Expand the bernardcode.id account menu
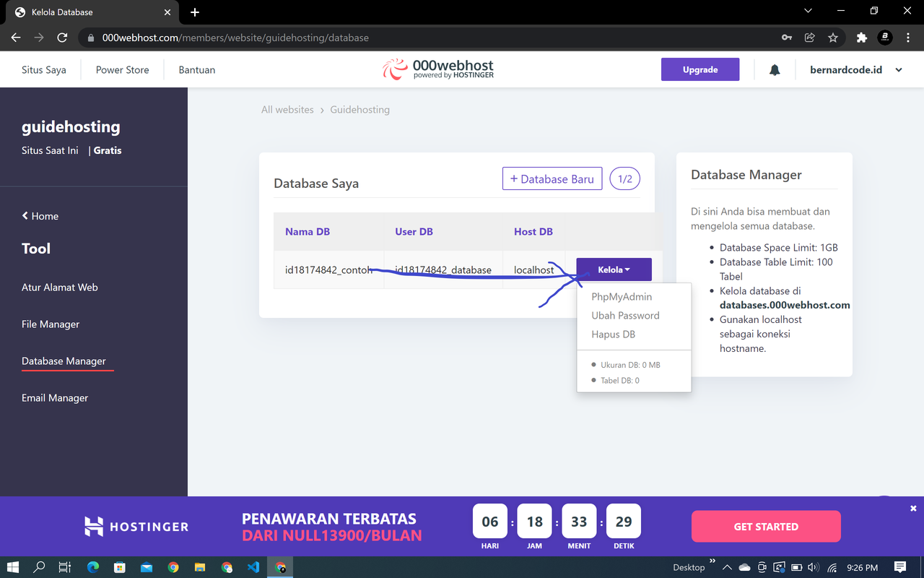Screen dimensions: 924x578 point(856,70)
